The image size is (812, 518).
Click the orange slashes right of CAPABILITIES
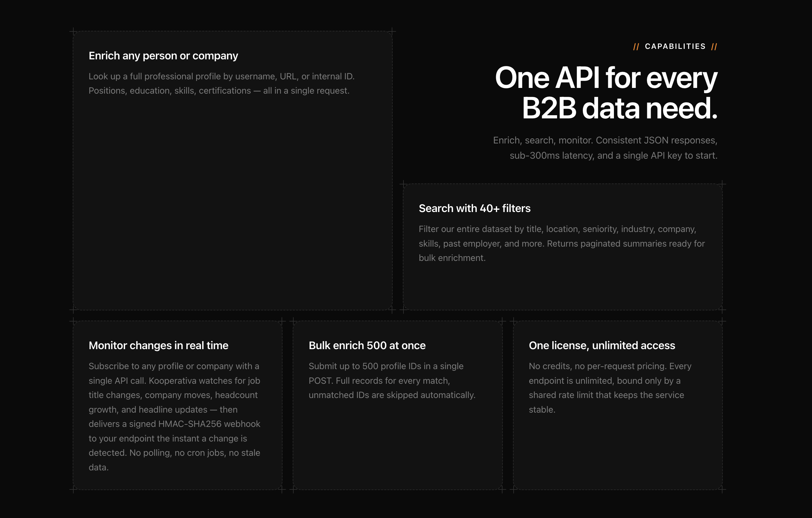(x=714, y=47)
